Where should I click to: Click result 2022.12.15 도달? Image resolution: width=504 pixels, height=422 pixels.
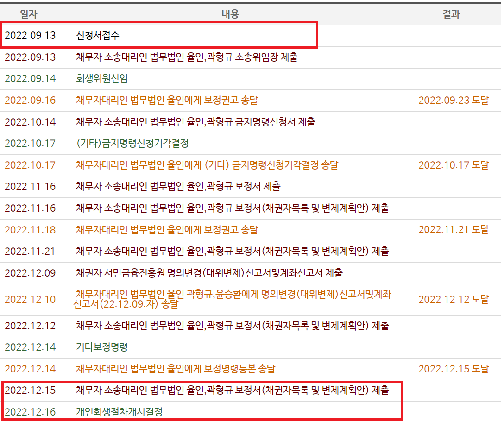pos(454,369)
